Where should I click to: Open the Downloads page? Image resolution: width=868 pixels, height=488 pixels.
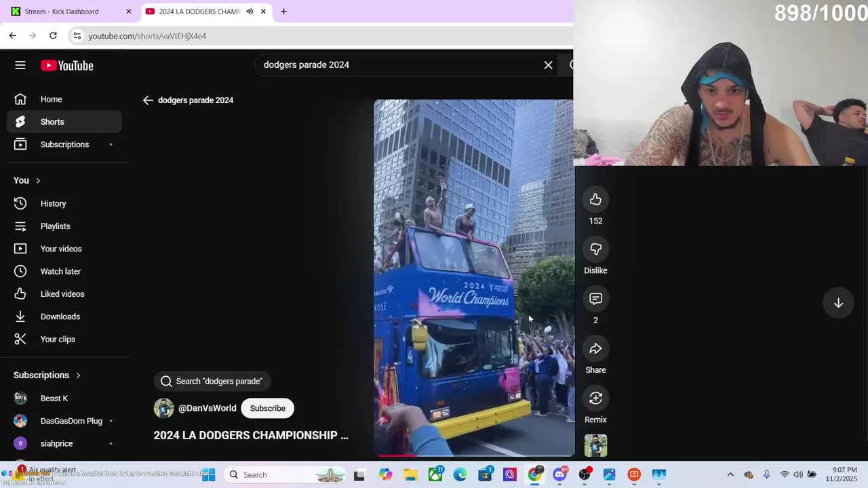(x=64, y=317)
